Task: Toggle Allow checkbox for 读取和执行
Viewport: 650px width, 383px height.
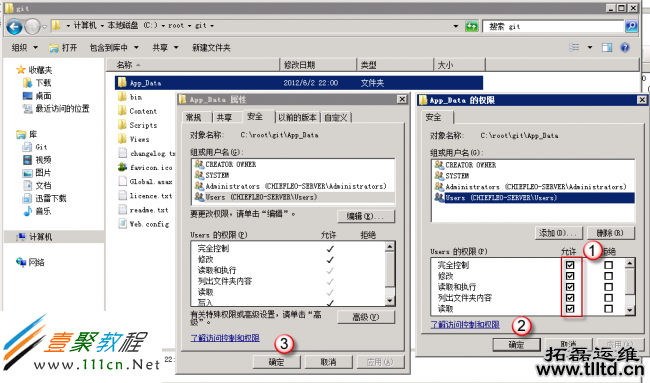Action: tap(570, 287)
